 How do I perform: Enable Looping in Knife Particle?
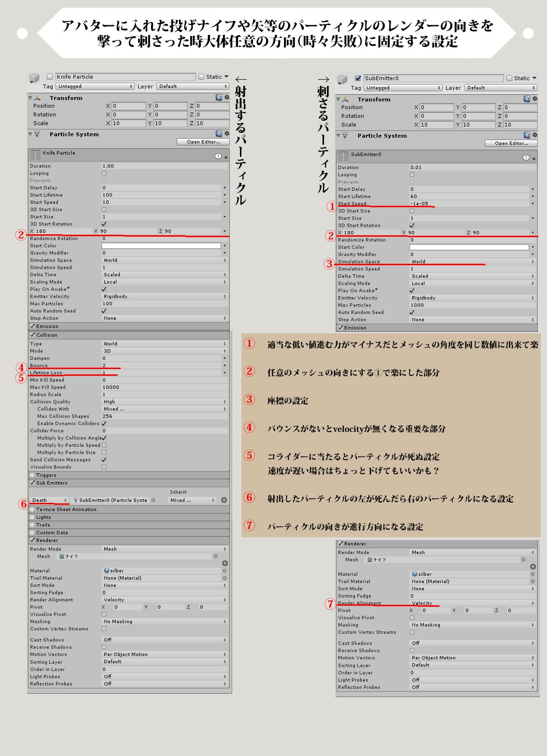104,173
